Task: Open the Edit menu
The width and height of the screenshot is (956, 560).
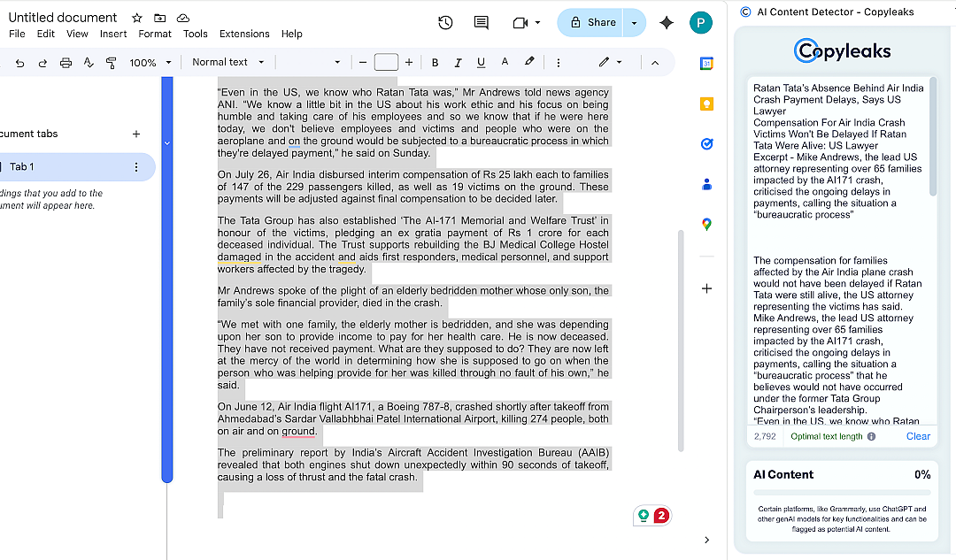Action: point(46,35)
